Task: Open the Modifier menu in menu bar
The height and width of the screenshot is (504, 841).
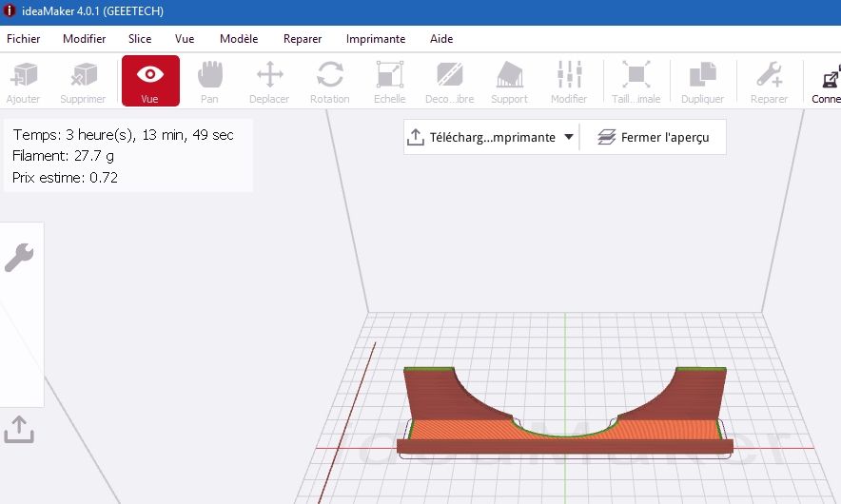Action: [85, 39]
